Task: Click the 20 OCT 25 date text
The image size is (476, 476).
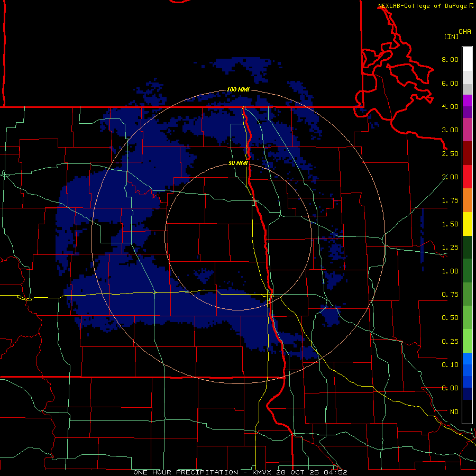Action: 298,472
